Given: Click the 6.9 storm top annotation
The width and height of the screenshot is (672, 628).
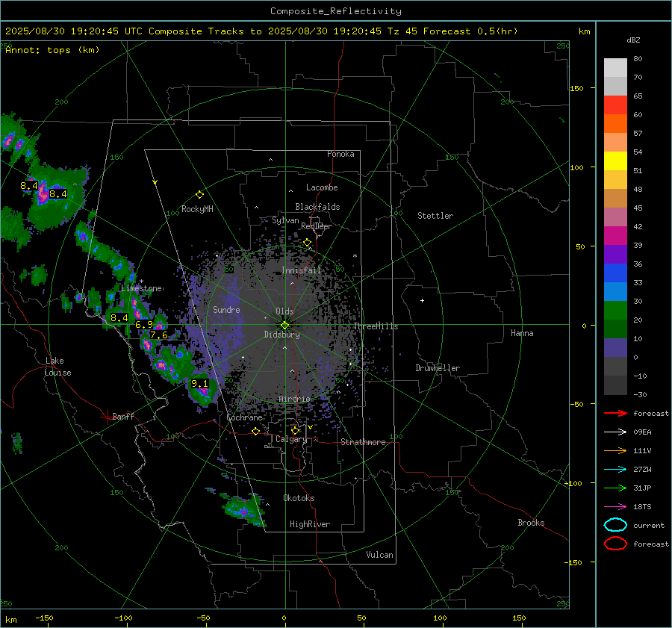Looking at the screenshot, I should click(x=144, y=325).
